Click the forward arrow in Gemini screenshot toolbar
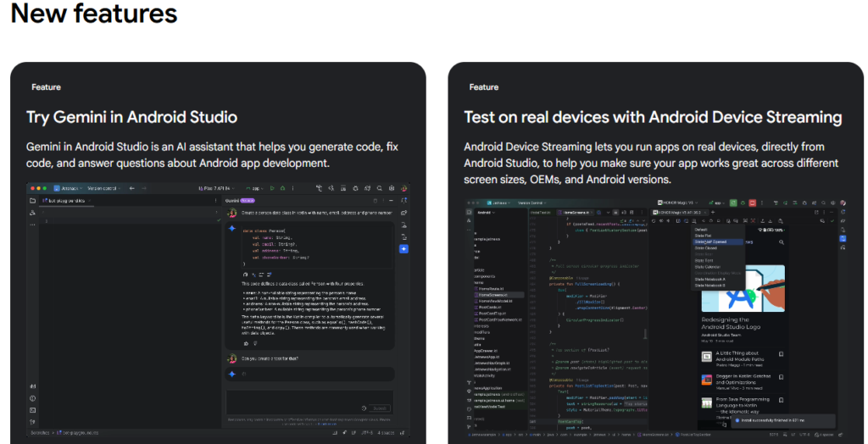The height and width of the screenshot is (444, 868). [x=144, y=188]
